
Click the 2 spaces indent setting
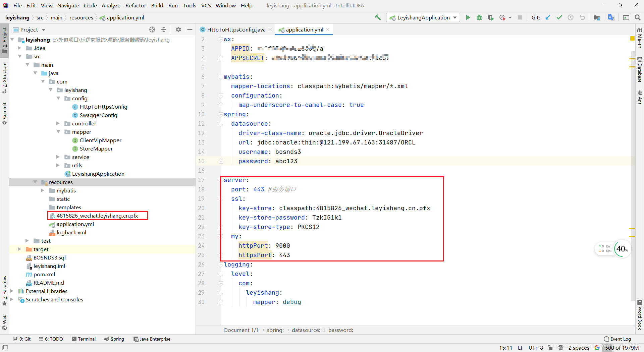pyautogui.click(x=579, y=348)
